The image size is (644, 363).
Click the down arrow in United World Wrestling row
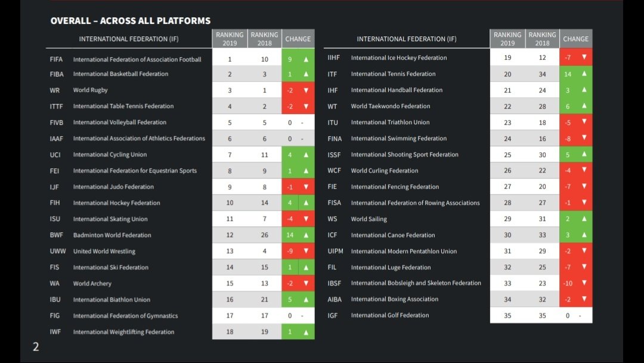pos(306,251)
